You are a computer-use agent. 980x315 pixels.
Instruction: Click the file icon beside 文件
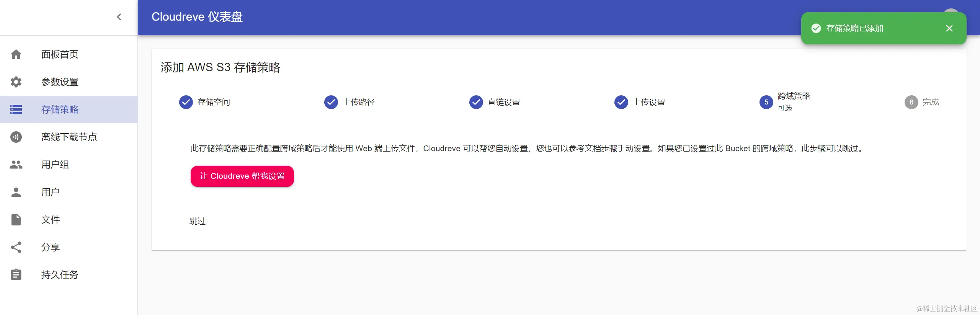pos(16,220)
